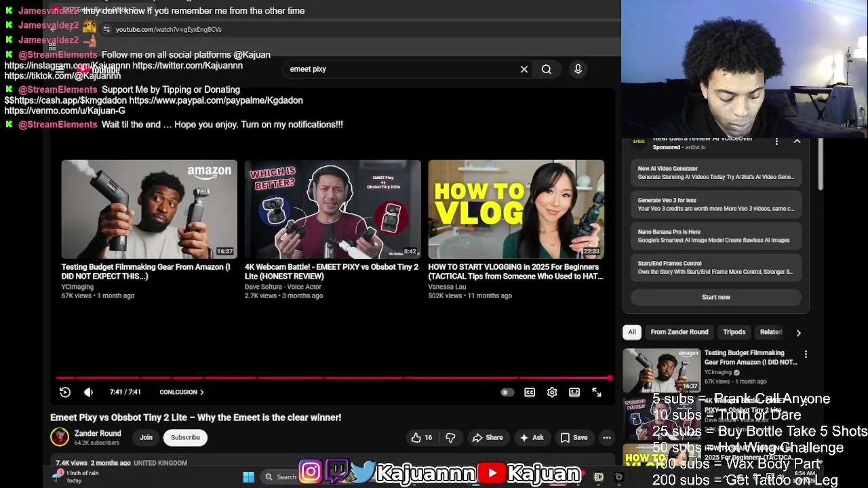Click the red video progress bar
This screenshot has width=868, height=488.
coord(332,378)
